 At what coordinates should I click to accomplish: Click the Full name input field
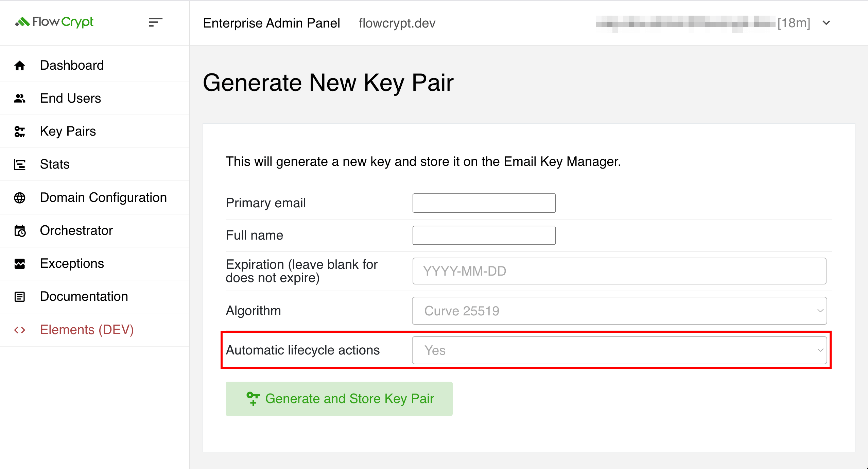(x=485, y=235)
